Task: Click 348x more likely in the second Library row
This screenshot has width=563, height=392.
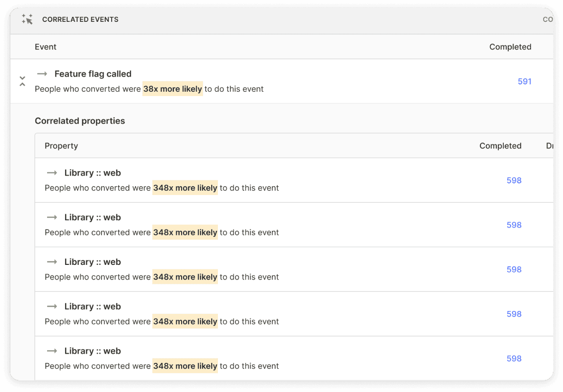Action: (x=185, y=232)
